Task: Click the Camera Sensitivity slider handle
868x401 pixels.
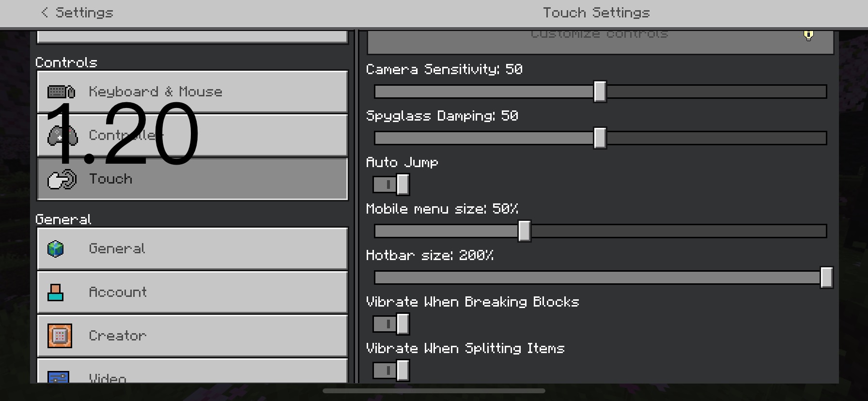Action: pyautogui.click(x=600, y=92)
